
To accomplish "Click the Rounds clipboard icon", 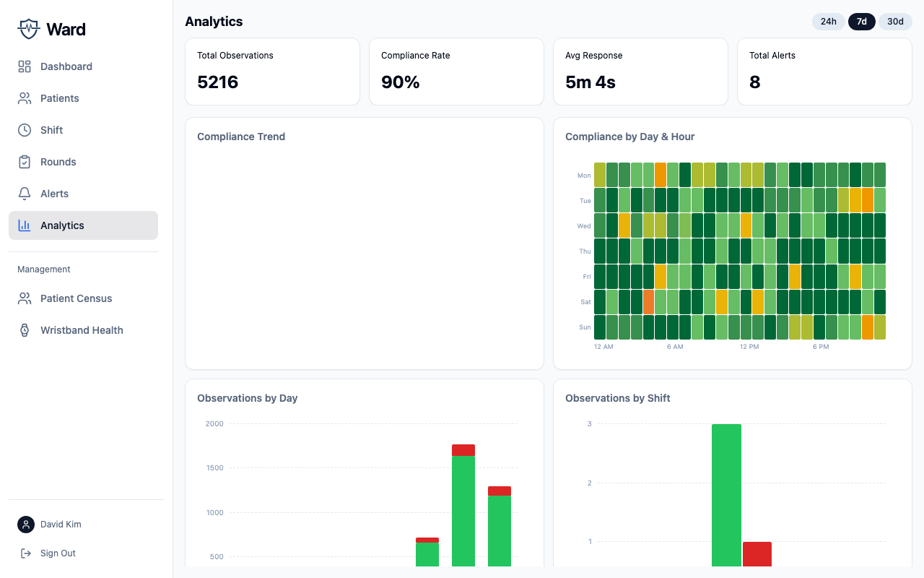I will click(x=24, y=162).
